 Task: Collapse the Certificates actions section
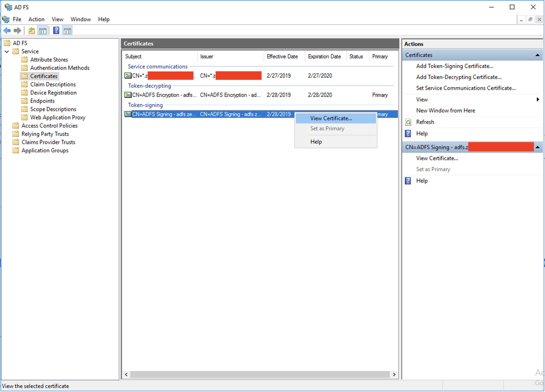tap(537, 55)
